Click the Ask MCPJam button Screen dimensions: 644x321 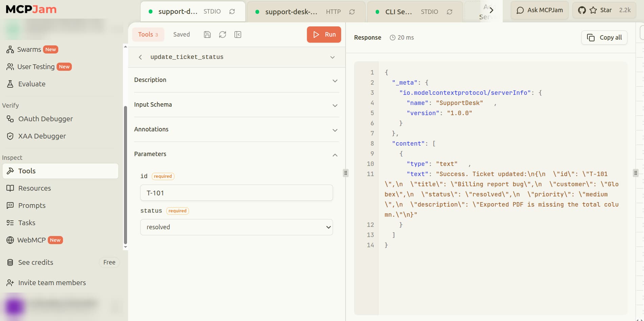(540, 10)
